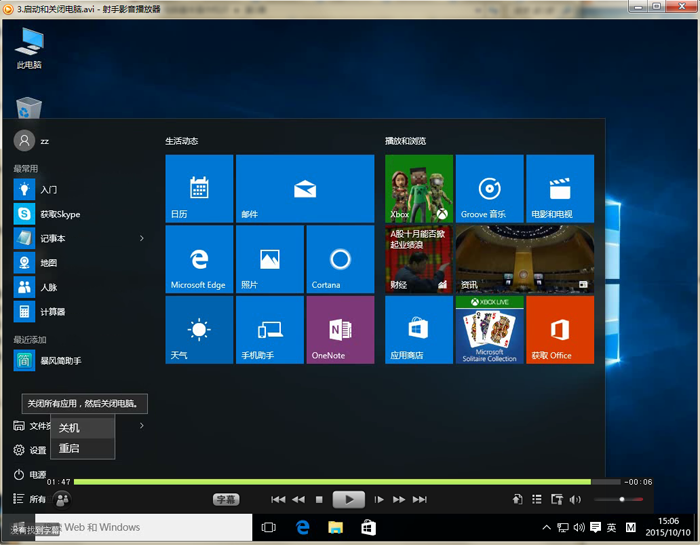Image resolution: width=700 pixels, height=545 pixels.
Task: Click the 生活动态 group heading
Action: [182, 141]
